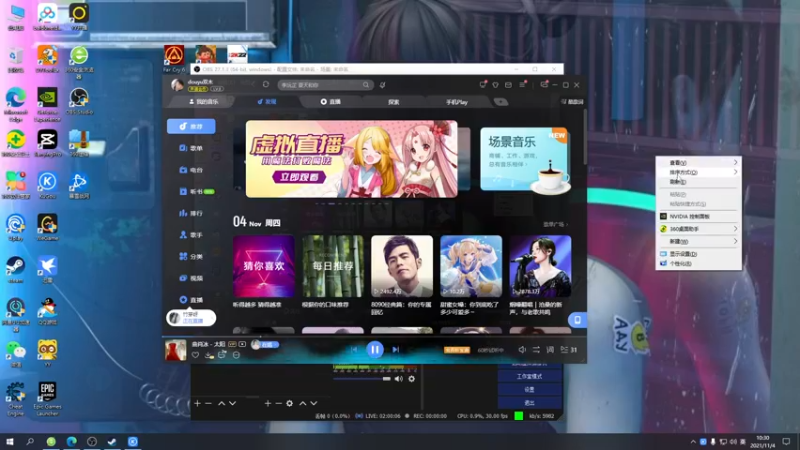Image resolution: width=800 pixels, height=450 pixels.
Task: Open the 8090经典 playlist cover
Action: (402, 266)
